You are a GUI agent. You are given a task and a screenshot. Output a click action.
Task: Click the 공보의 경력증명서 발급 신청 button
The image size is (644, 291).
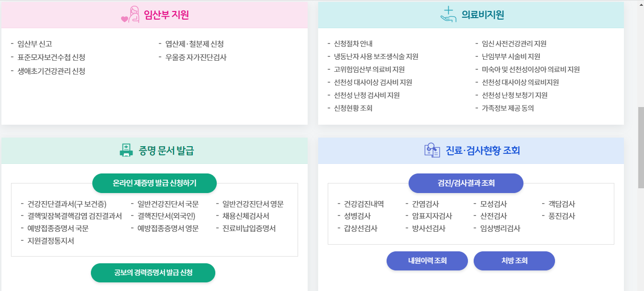153,273
